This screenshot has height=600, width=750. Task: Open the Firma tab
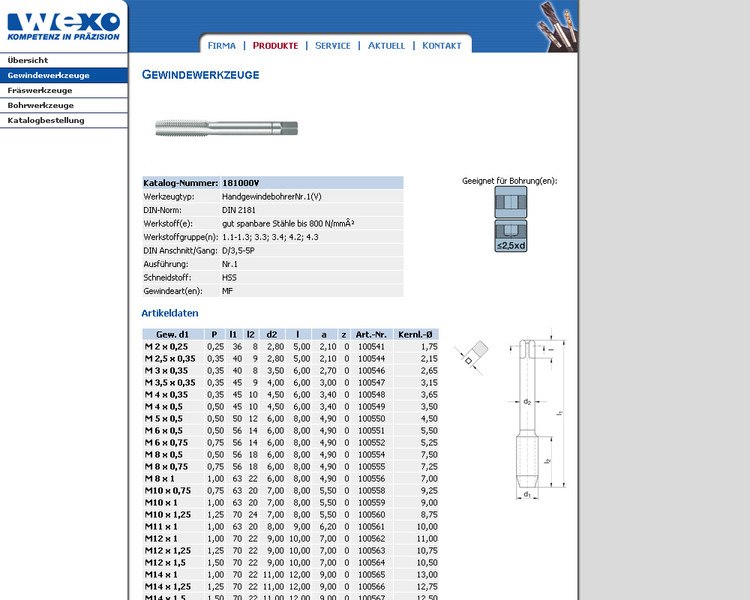point(221,45)
